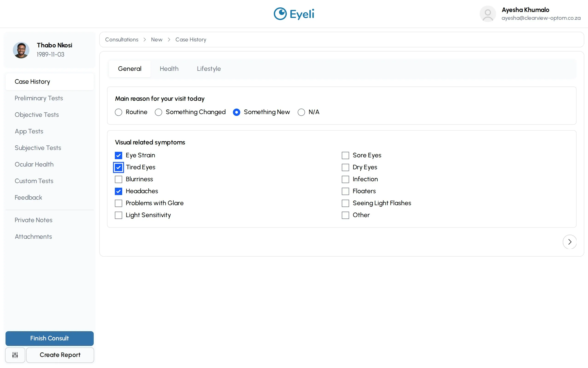The height and width of the screenshot is (368, 588).
Task: Click the Create Report button
Action: (60, 355)
